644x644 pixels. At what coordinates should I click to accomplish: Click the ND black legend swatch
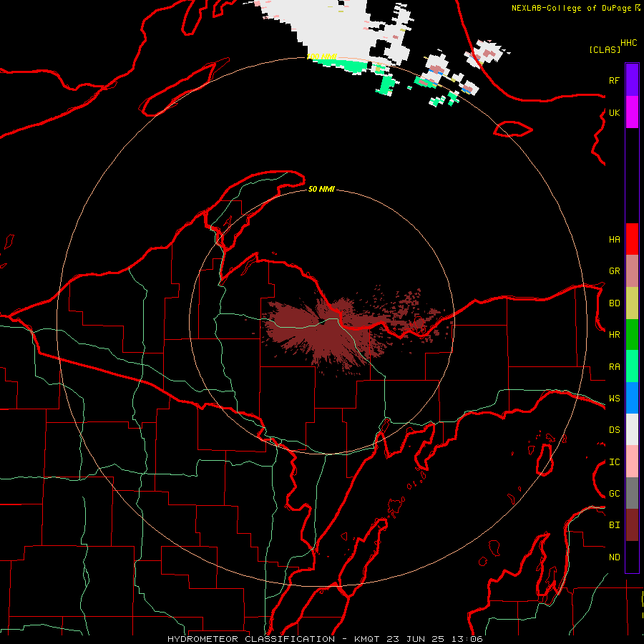pyautogui.click(x=632, y=557)
